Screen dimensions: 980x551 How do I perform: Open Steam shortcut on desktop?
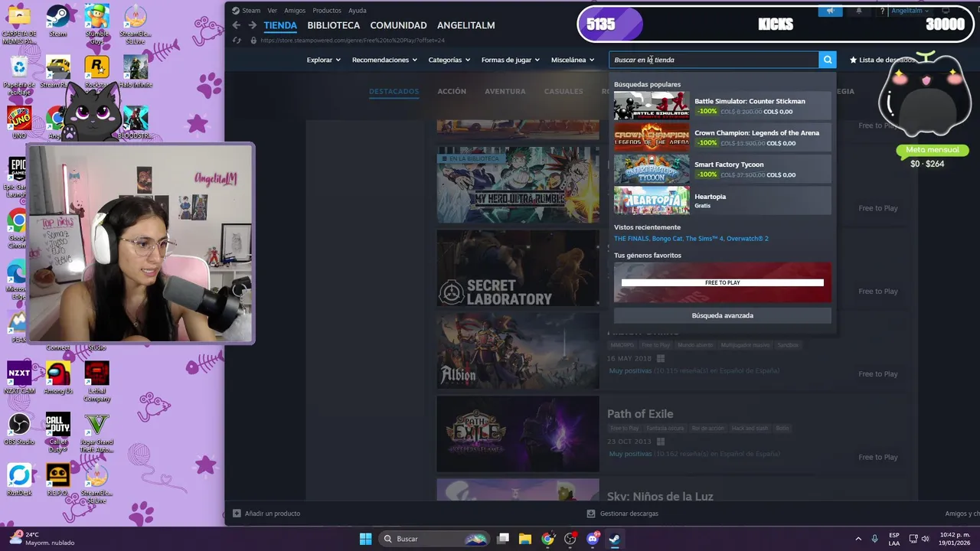click(x=58, y=21)
